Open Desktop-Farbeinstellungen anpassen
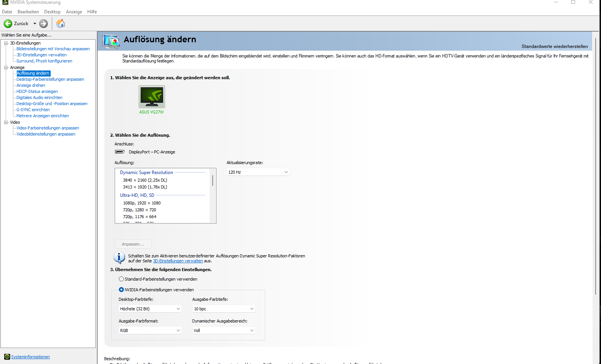 50,79
